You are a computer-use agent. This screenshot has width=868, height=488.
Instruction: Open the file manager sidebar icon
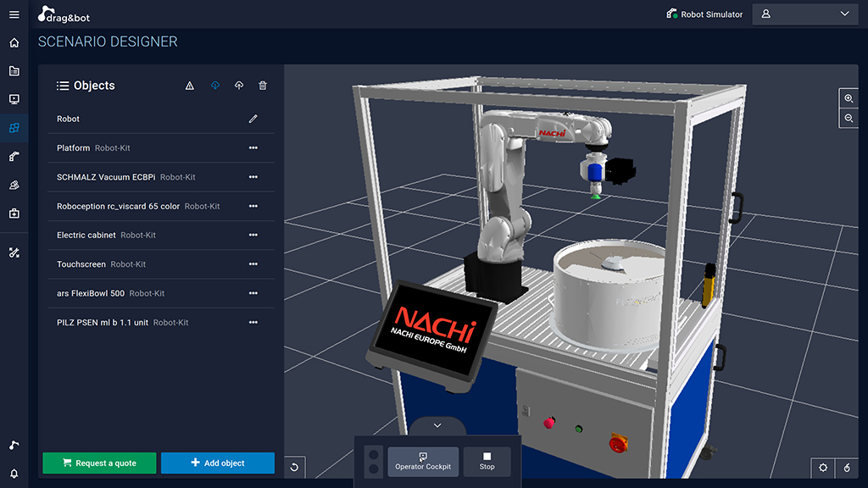point(14,71)
